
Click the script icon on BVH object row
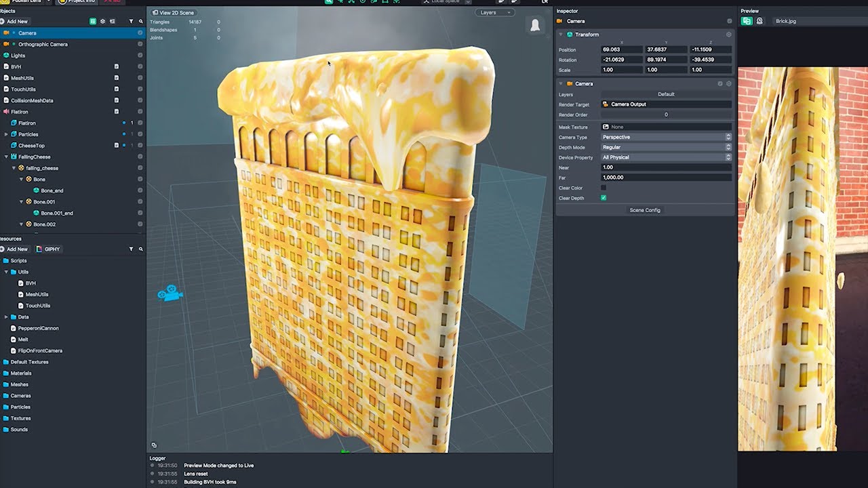coord(117,67)
